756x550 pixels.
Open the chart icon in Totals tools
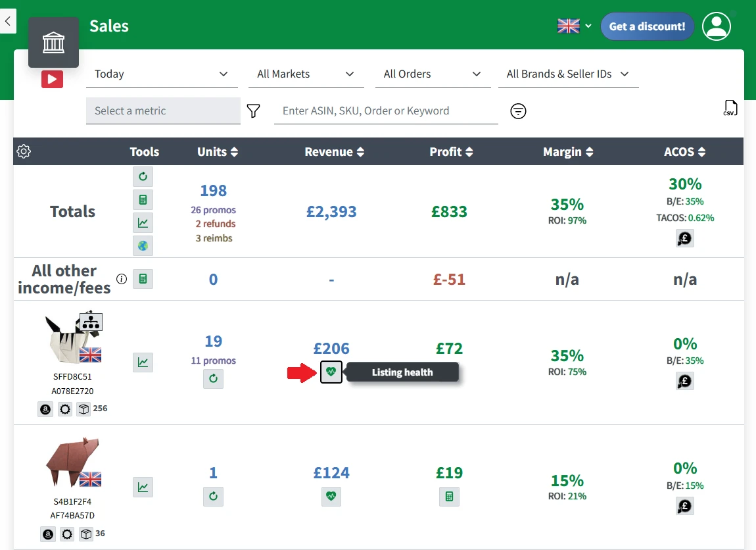pyautogui.click(x=143, y=223)
